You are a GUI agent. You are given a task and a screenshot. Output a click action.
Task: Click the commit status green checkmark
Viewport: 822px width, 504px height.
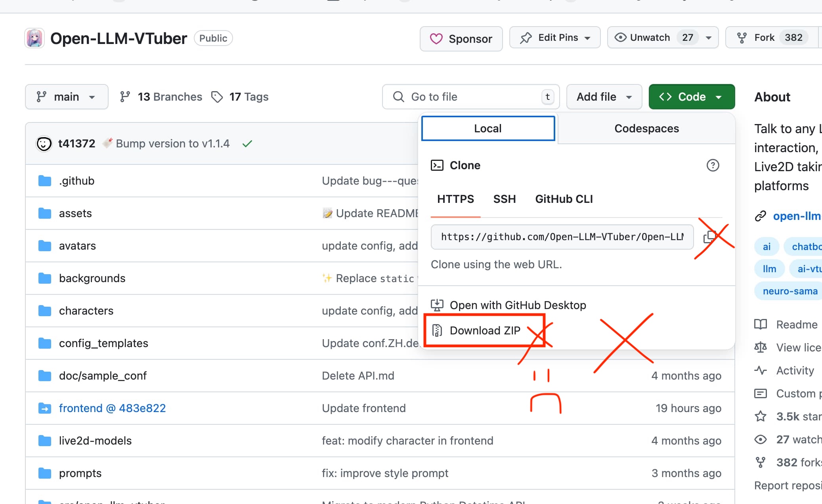247,143
